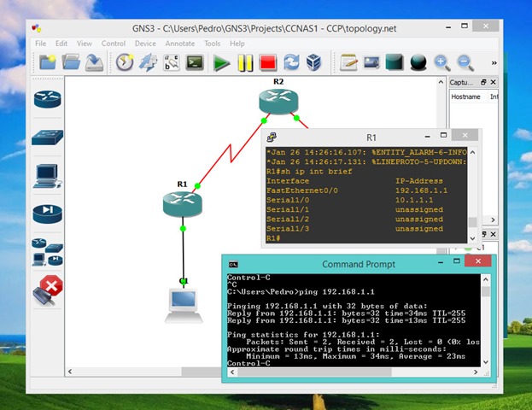This screenshot has width=532, height=410.
Task: Close the Captures panel
Action: [x=494, y=82]
